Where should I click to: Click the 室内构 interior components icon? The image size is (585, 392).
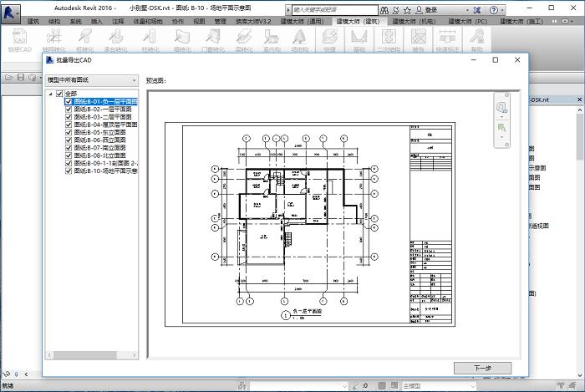click(x=272, y=40)
